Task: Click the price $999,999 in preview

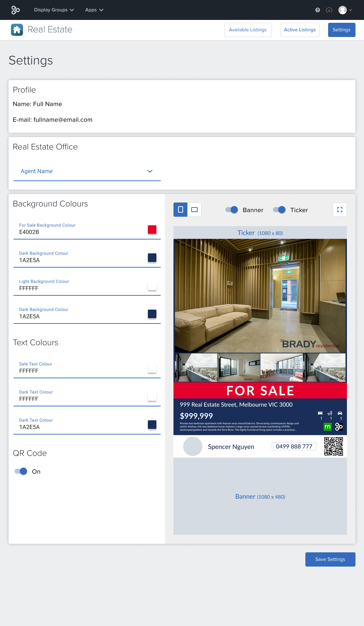Action: tap(196, 416)
